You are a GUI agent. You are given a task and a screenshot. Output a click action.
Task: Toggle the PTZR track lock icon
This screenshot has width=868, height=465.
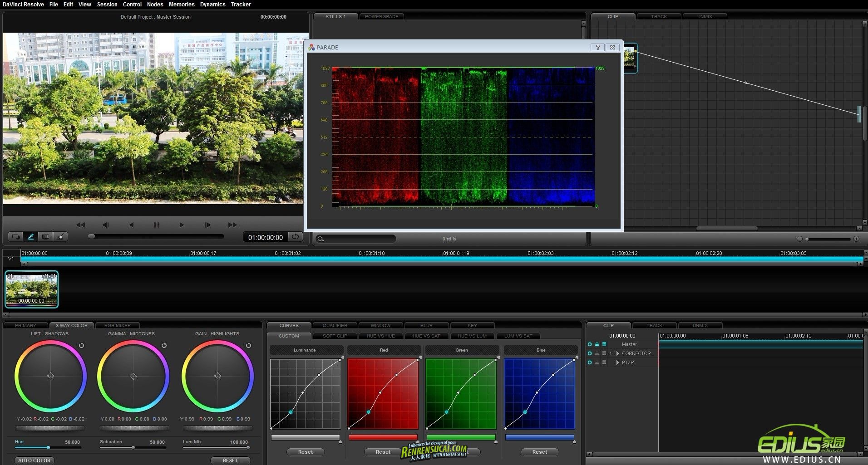click(597, 362)
